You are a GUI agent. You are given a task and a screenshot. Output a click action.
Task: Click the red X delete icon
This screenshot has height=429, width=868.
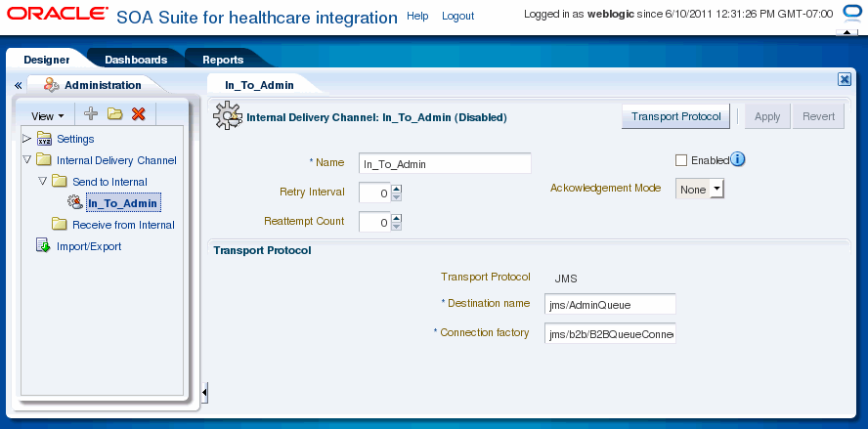139,114
